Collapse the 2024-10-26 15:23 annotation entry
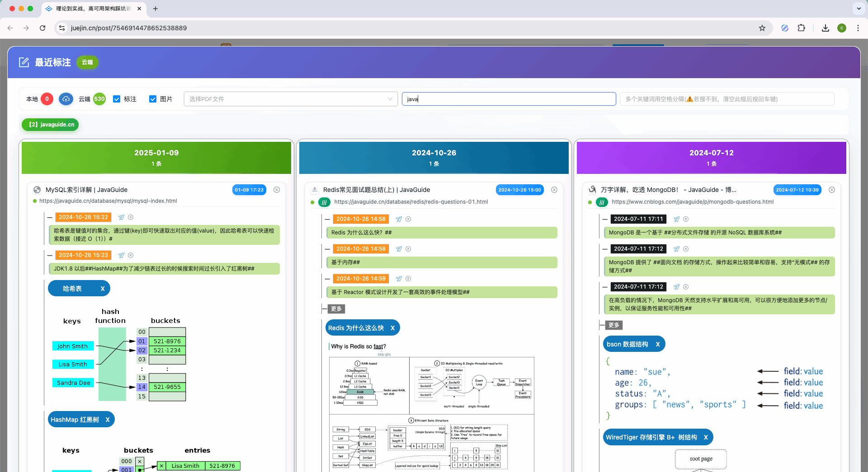868x472 pixels. pos(50,255)
